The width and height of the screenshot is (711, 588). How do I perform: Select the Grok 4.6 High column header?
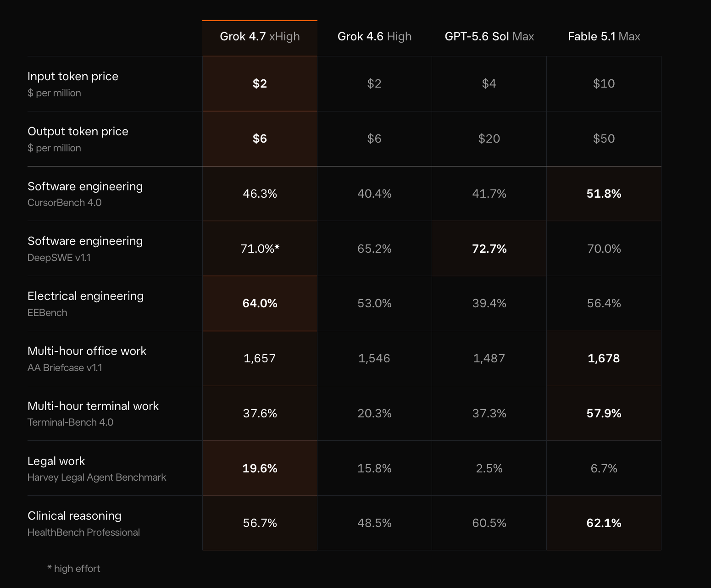(374, 37)
